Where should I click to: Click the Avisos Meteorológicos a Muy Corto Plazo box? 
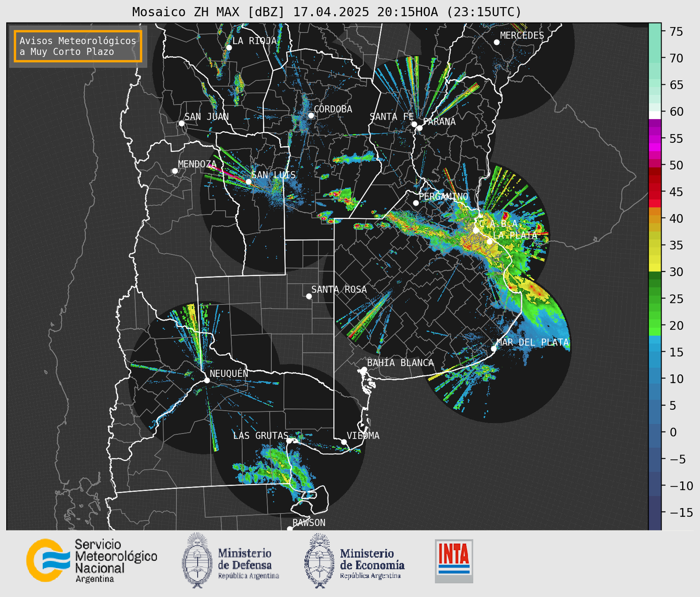(x=78, y=46)
